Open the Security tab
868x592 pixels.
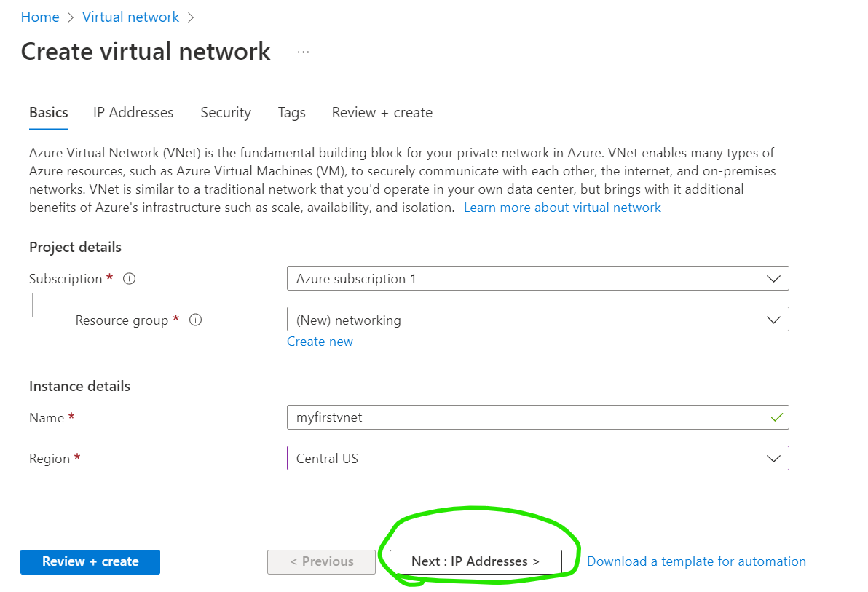point(226,112)
